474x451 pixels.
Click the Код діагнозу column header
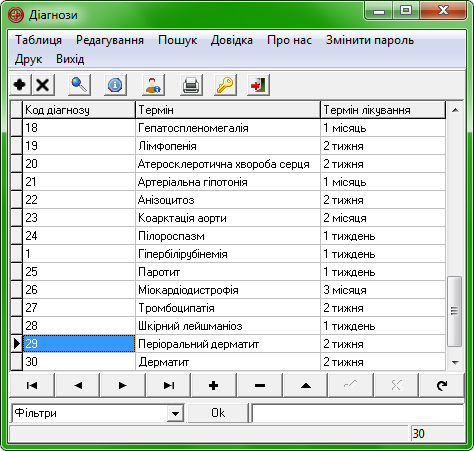click(79, 110)
